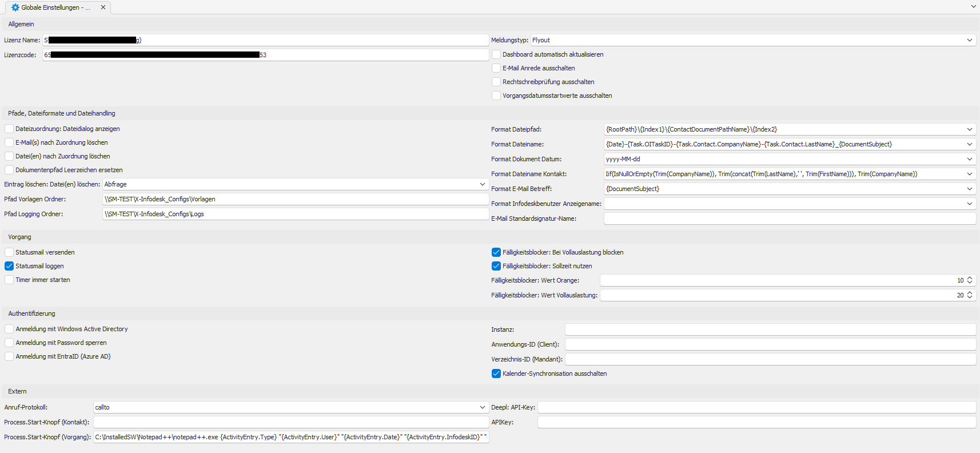The height and width of the screenshot is (453, 980).
Task: Click the Deepl: API-Key input field
Action: coord(756,407)
